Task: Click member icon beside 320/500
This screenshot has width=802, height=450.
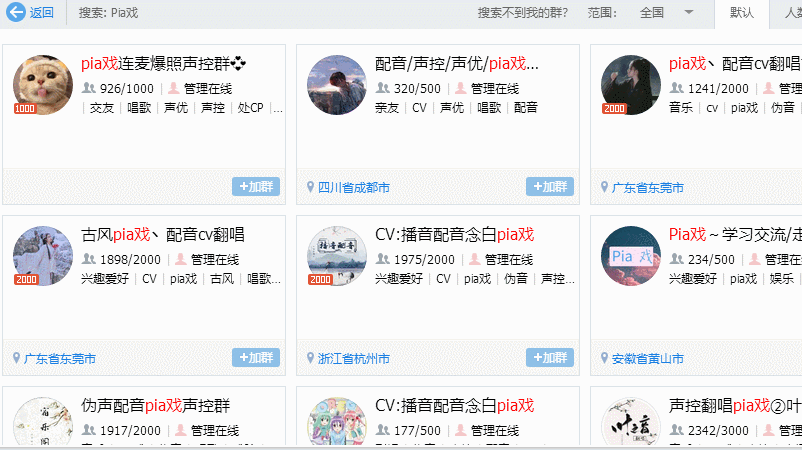Action: point(383,88)
